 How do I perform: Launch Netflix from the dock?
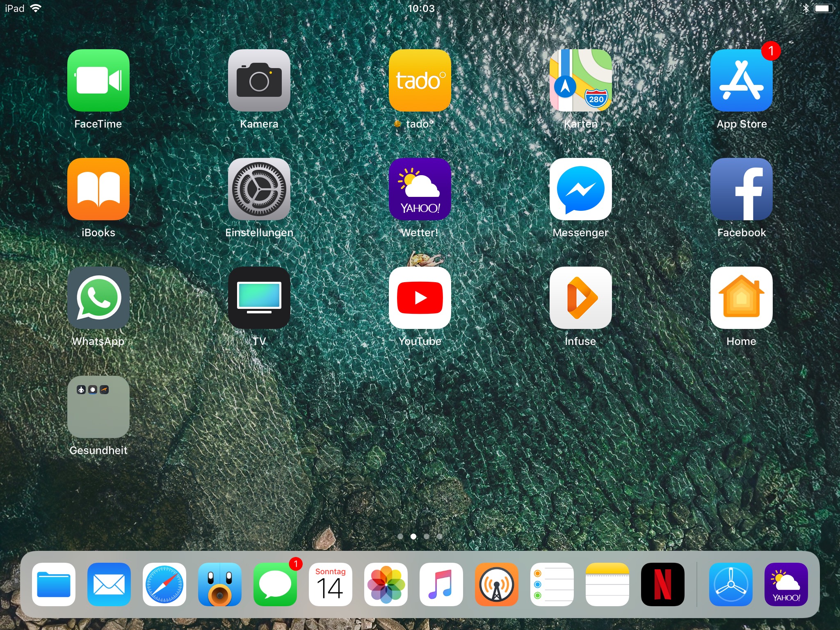point(663,584)
